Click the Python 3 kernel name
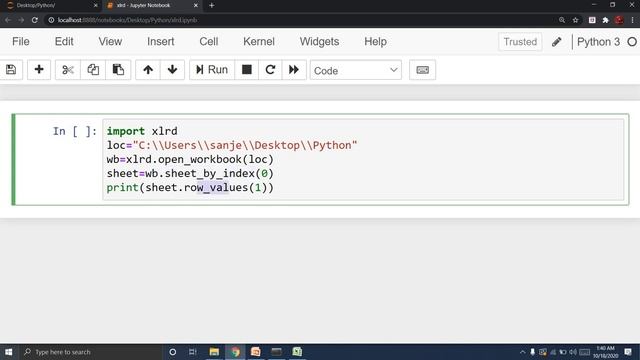640x360 pixels. coord(598,42)
